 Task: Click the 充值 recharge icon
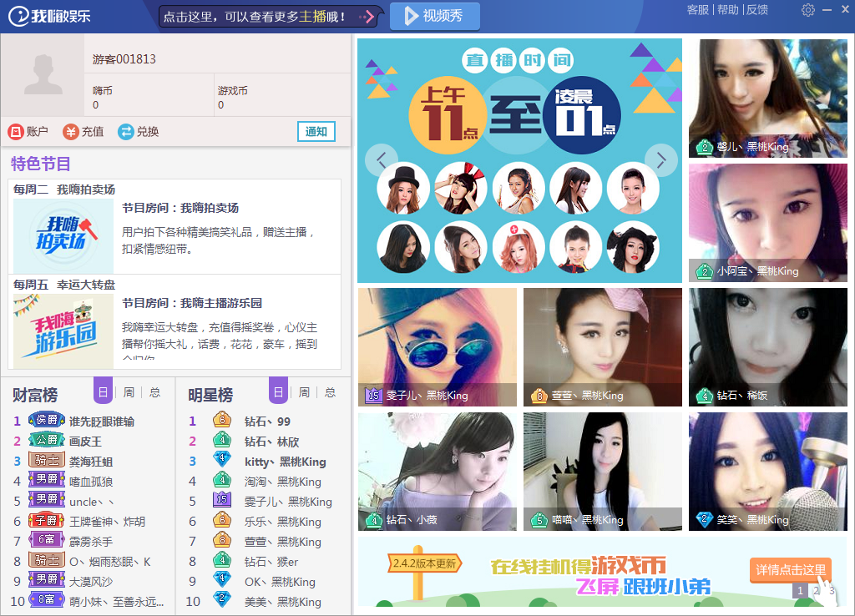click(x=71, y=131)
